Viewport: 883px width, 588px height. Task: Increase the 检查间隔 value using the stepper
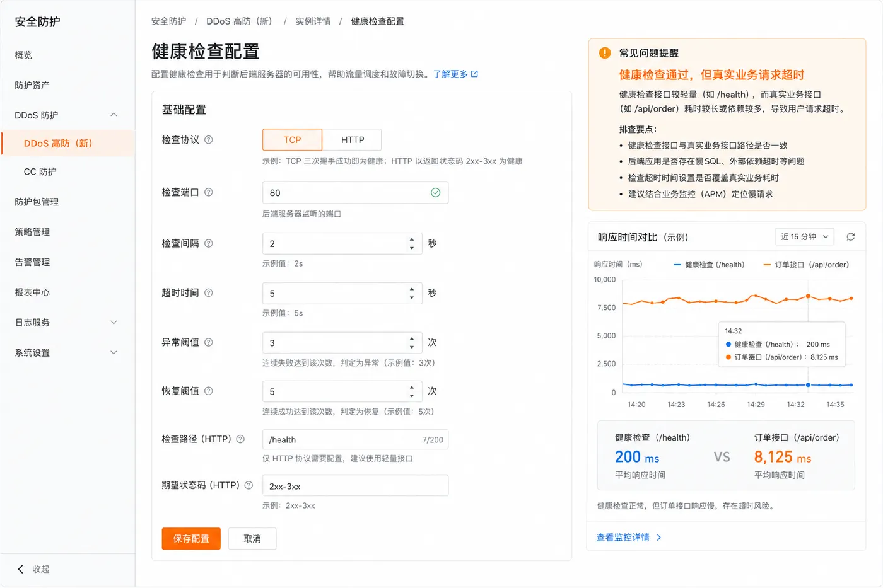(412, 239)
